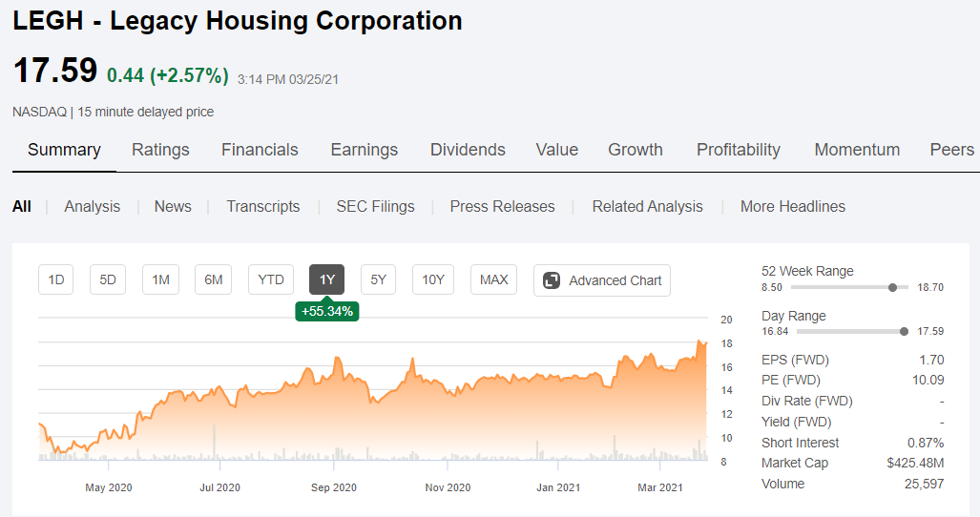This screenshot has width=980, height=517.
Task: Click the Advanced Chart expand icon
Action: (552, 280)
